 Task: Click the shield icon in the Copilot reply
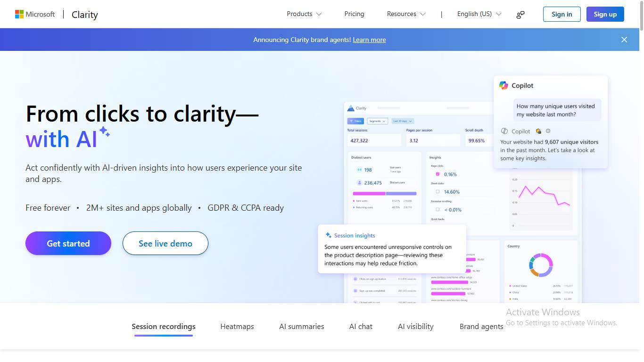coord(538,131)
